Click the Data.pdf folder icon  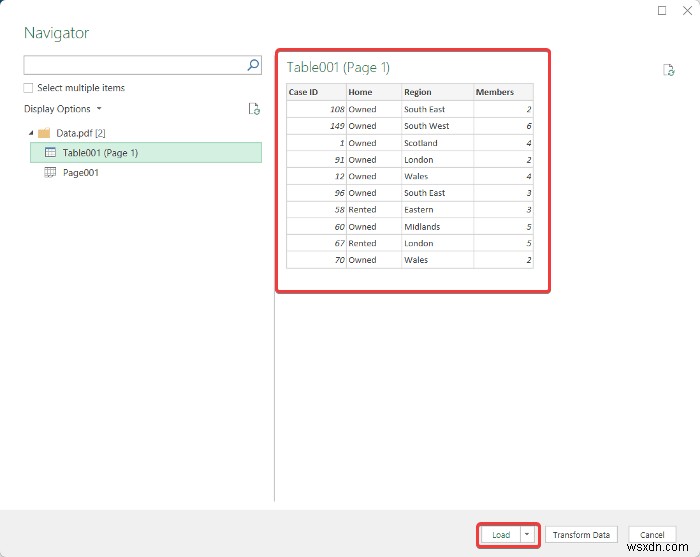coord(44,133)
